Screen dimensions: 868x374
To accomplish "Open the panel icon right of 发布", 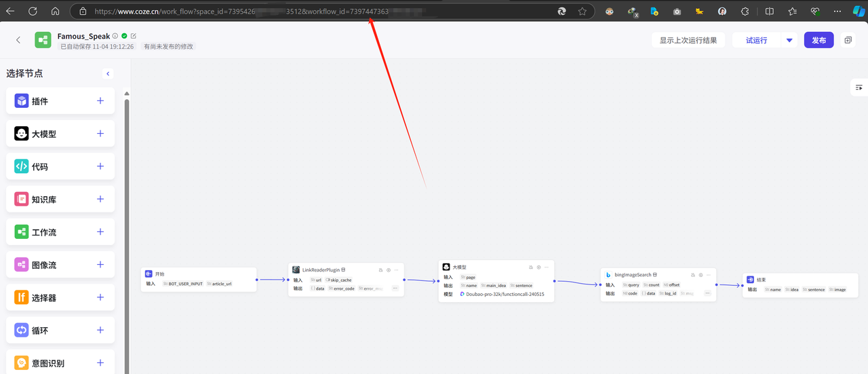I will click(848, 40).
